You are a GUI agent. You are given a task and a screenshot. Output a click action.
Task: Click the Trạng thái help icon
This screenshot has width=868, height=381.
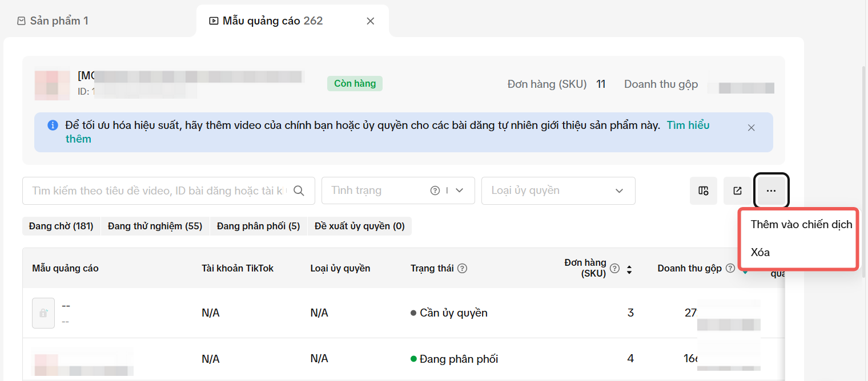click(x=463, y=268)
